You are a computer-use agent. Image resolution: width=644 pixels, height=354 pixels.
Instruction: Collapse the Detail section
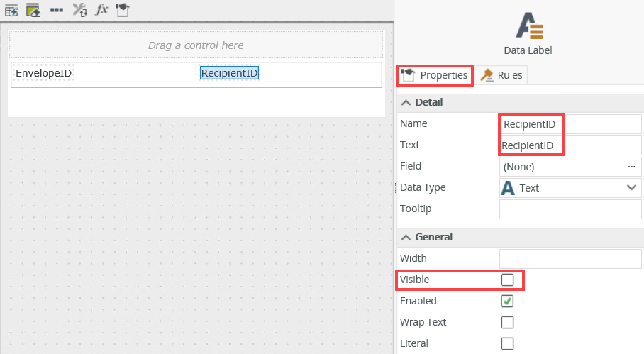(406, 102)
